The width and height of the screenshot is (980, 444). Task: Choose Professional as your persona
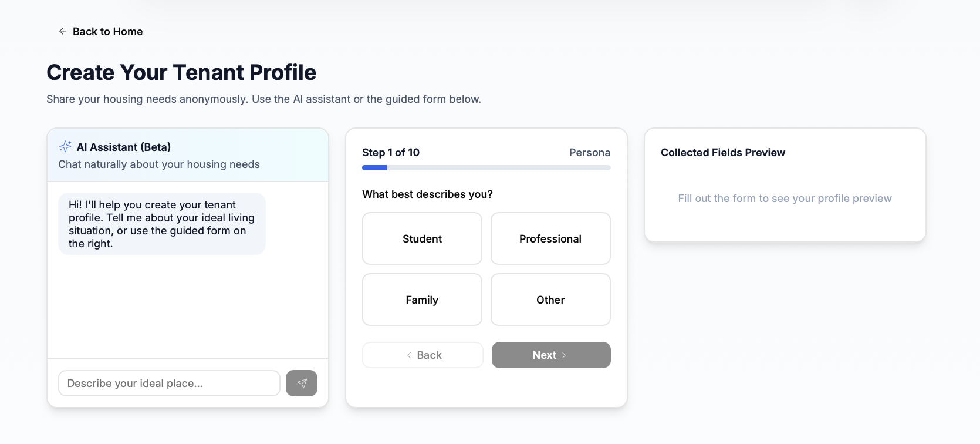550,238
